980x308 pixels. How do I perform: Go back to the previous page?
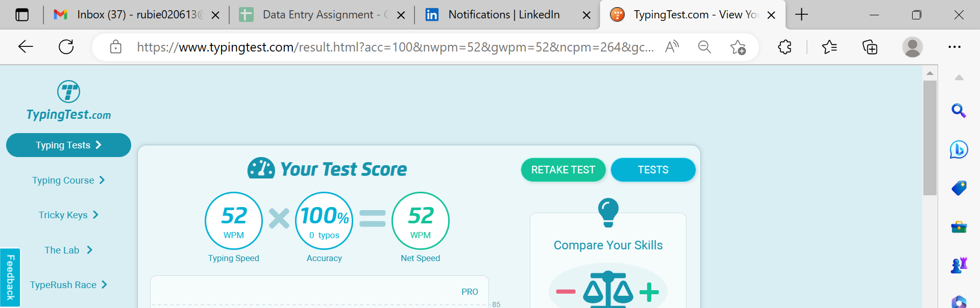click(x=26, y=47)
